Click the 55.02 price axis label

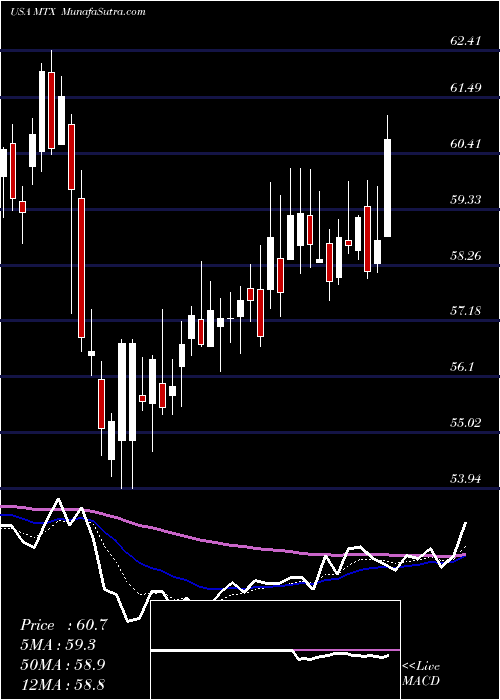coord(466,423)
